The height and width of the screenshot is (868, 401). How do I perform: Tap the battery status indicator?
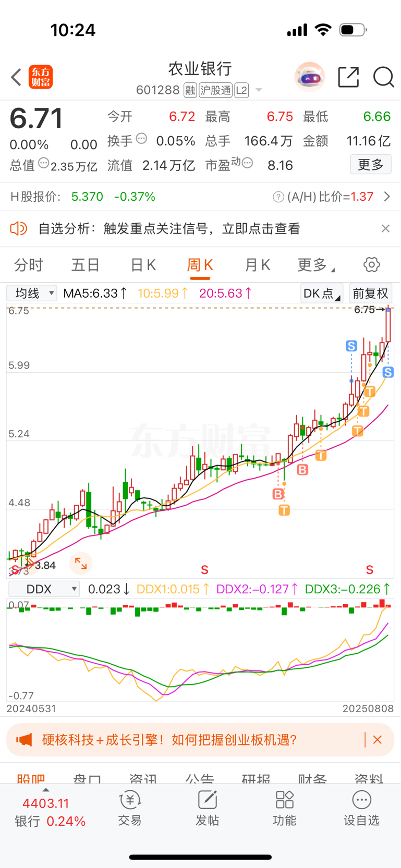coord(353,30)
